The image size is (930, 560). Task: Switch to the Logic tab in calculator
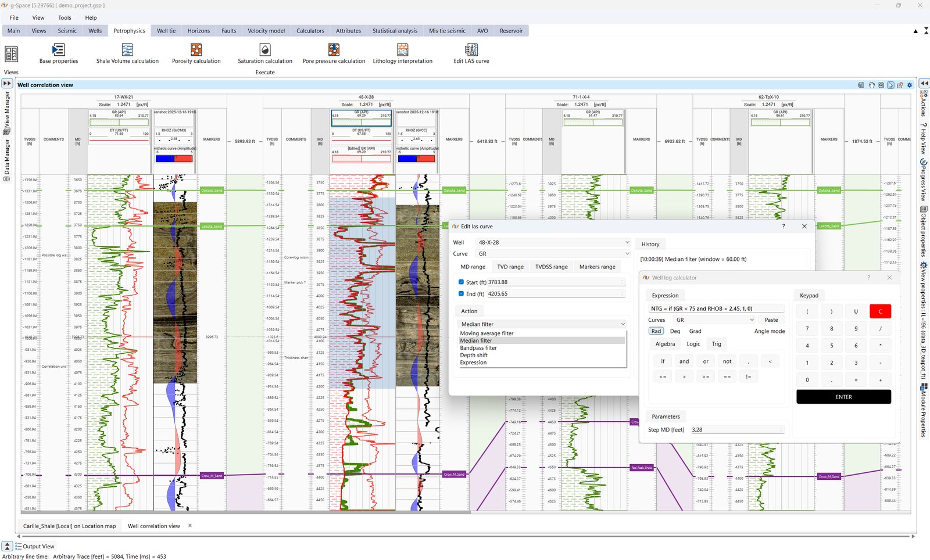click(693, 344)
